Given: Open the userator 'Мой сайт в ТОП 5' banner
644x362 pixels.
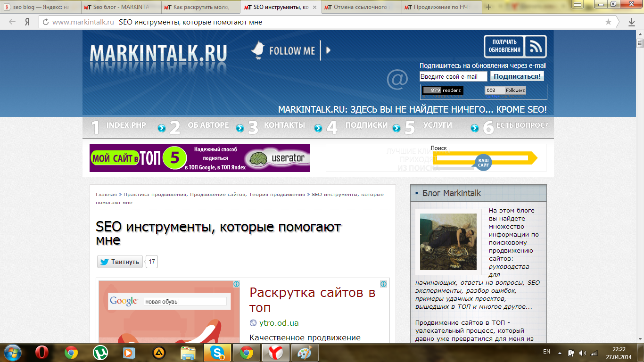Looking at the screenshot, I should point(200,158).
